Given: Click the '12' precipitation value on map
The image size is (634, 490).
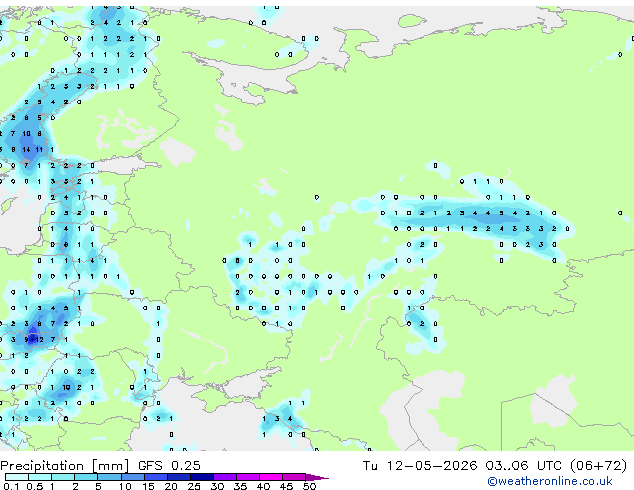Looking at the screenshot, I should pyautogui.click(x=39, y=340).
